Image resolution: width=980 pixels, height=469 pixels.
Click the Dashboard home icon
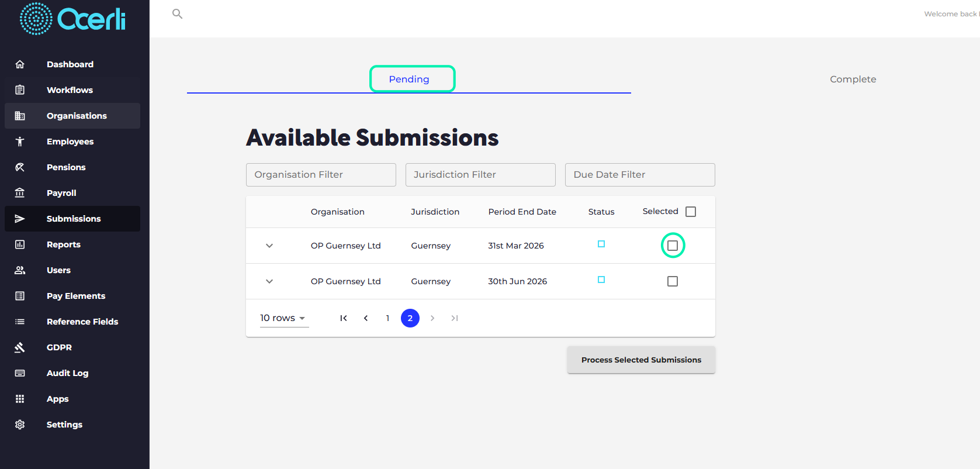(20, 64)
